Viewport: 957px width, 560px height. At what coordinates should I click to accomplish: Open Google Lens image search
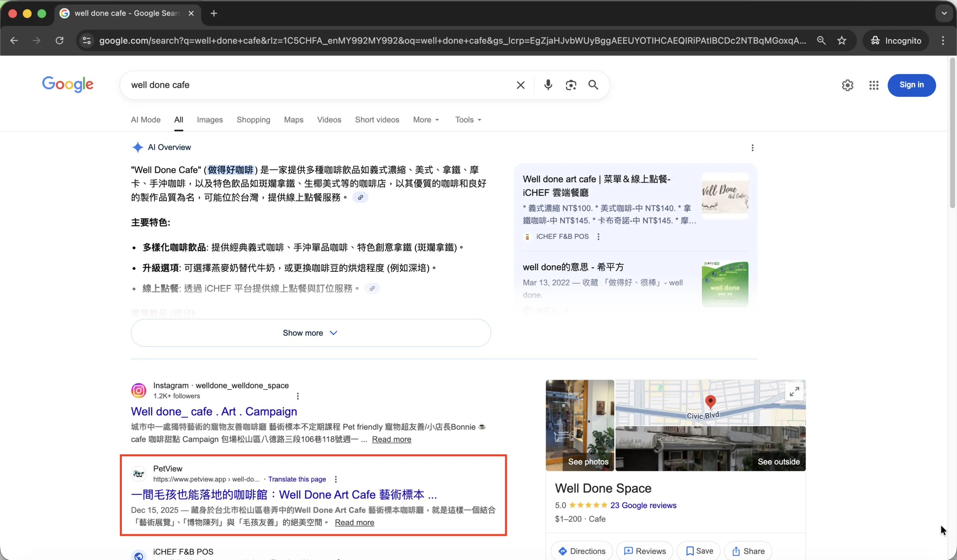[x=571, y=85]
